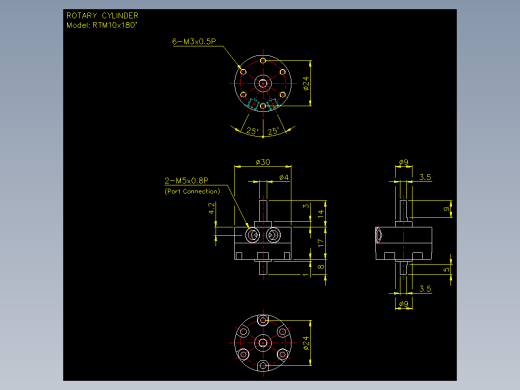The width and height of the screenshot is (520, 390).
Task: Click the lower ø9 dimension in side view
Action: click(x=404, y=304)
